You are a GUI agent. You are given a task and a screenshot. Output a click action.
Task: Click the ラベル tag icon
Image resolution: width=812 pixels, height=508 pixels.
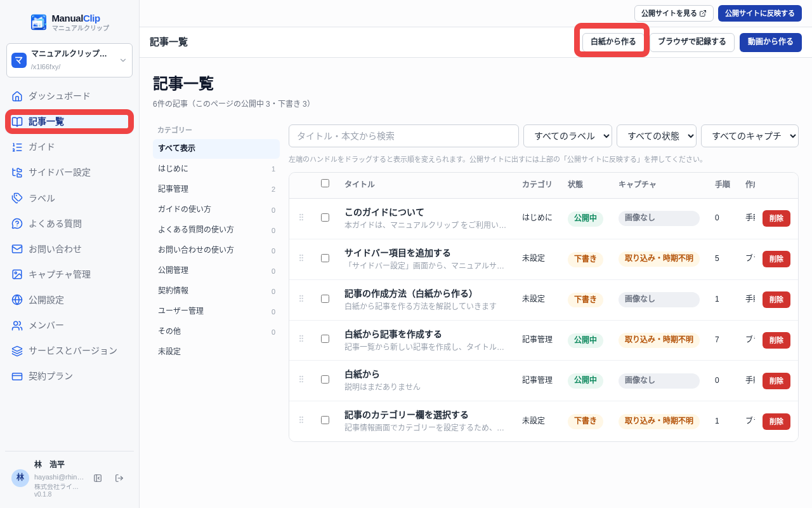pyautogui.click(x=17, y=198)
